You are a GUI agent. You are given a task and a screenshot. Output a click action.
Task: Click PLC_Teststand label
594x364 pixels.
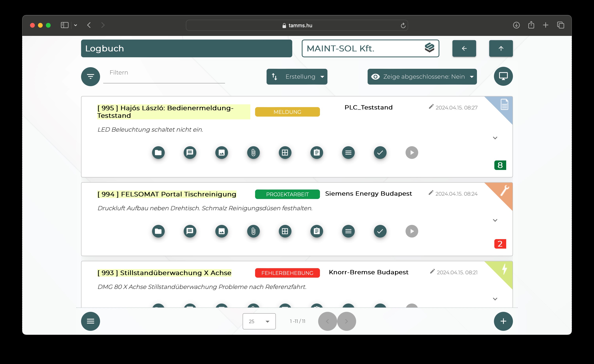[x=368, y=108]
